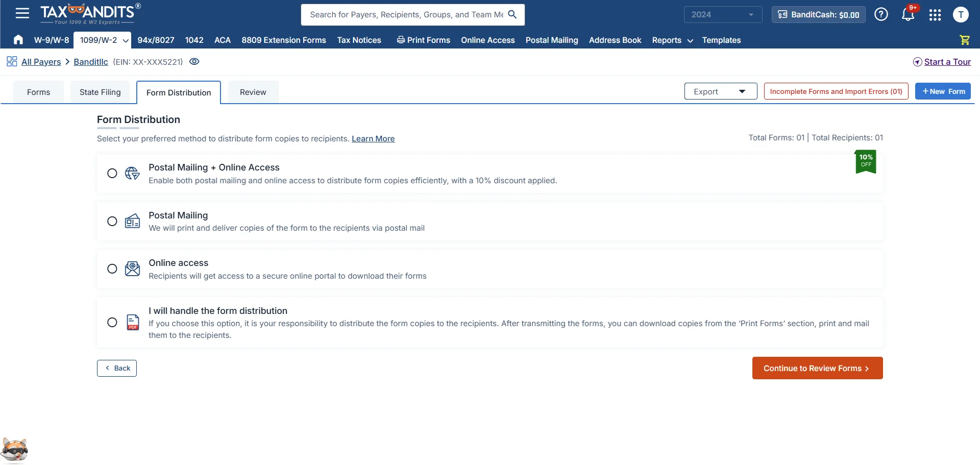The height and width of the screenshot is (465, 980).
Task: Focus the payers and recipients search field
Action: pos(407,14)
